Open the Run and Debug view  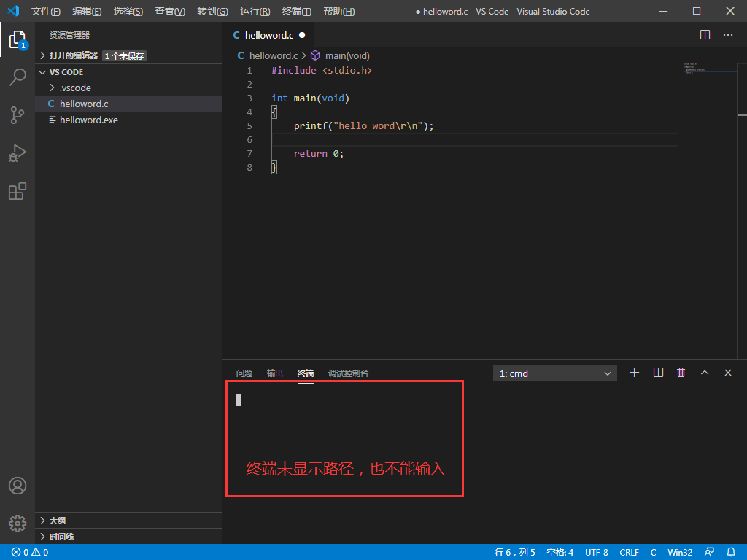point(18,153)
